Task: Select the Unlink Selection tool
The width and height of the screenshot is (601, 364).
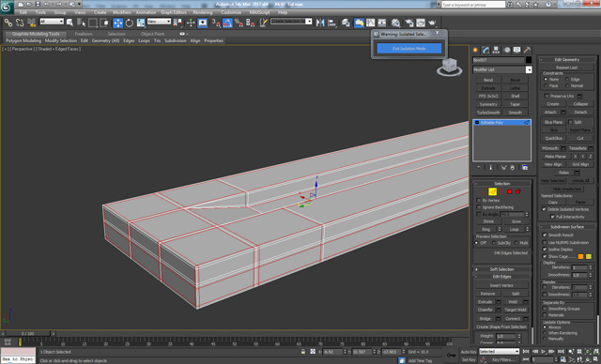Action: tap(20, 23)
